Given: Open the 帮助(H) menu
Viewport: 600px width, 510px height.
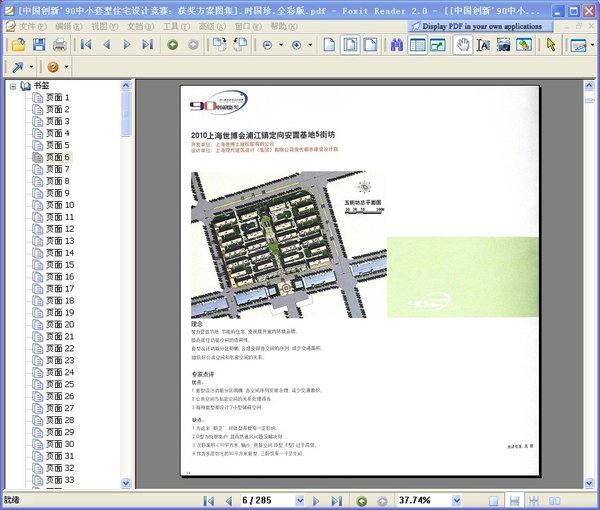Looking at the screenshot, I should coord(284,25).
